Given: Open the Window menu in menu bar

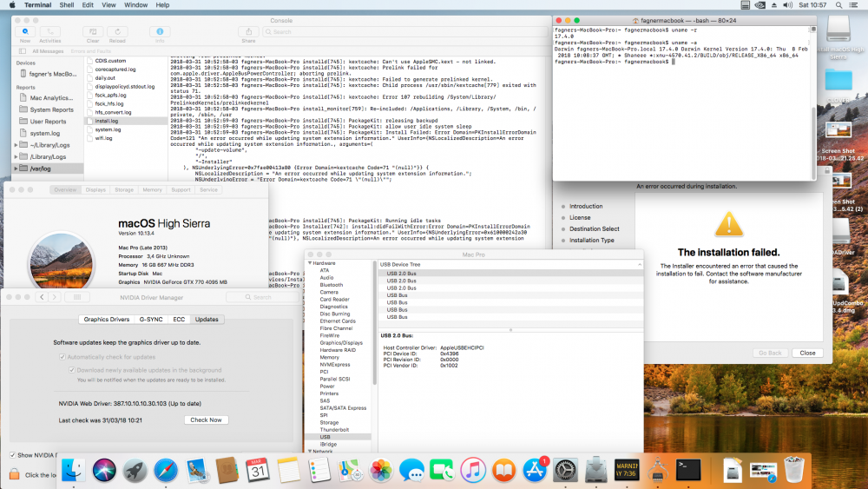Looking at the screenshot, I should coord(135,5).
